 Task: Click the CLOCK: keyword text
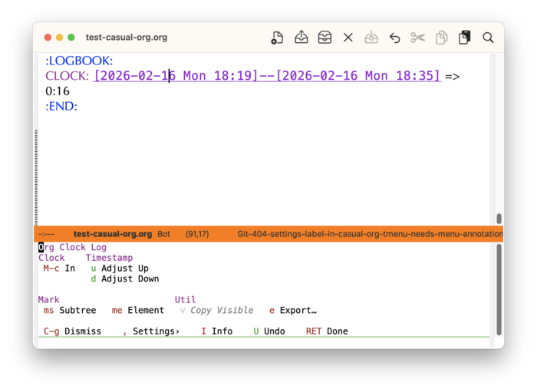coord(68,76)
